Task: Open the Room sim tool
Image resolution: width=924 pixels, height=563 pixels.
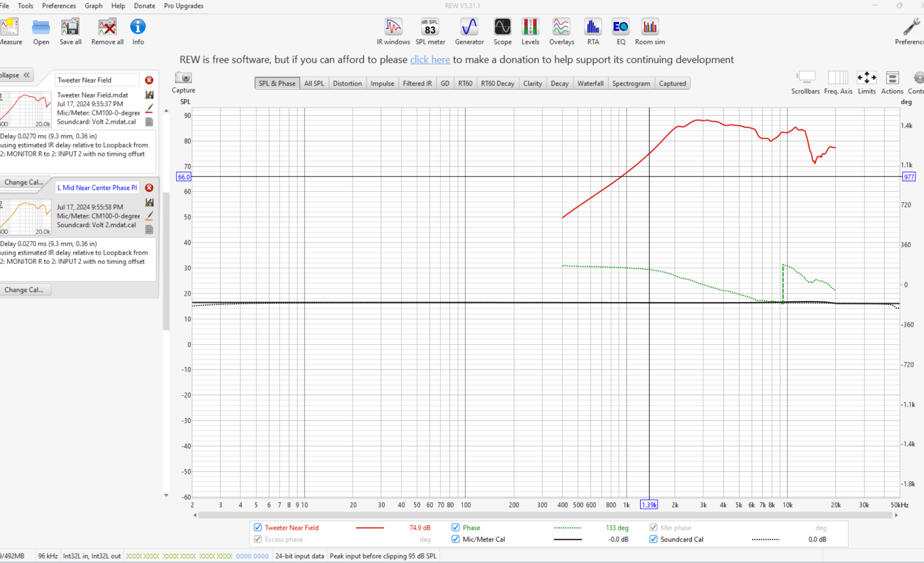Action: [x=650, y=32]
